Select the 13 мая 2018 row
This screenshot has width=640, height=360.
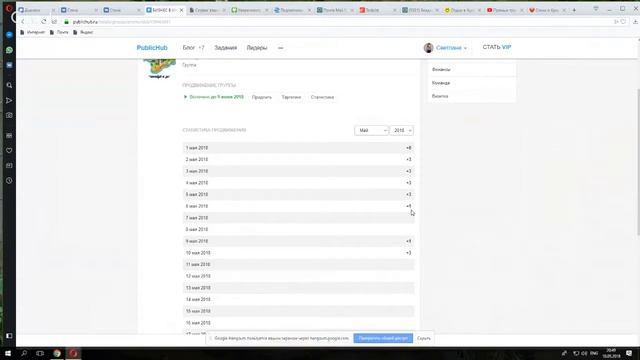tap(298, 288)
